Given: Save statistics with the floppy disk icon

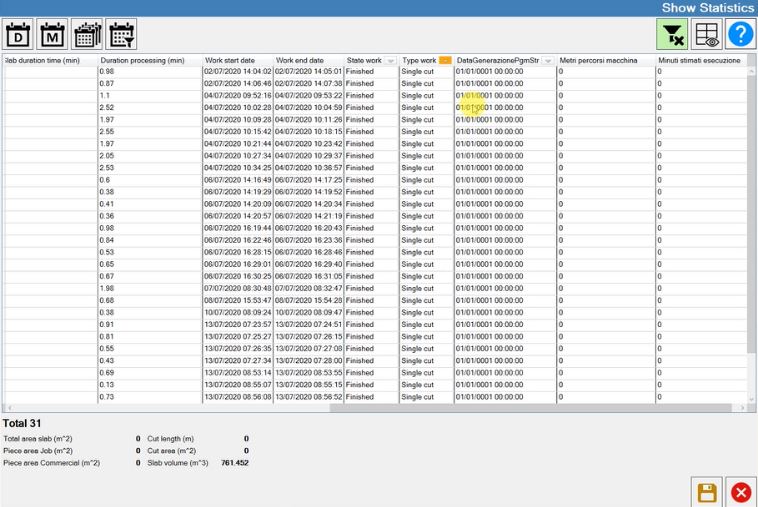Looking at the screenshot, I should (x=707, y=493).
